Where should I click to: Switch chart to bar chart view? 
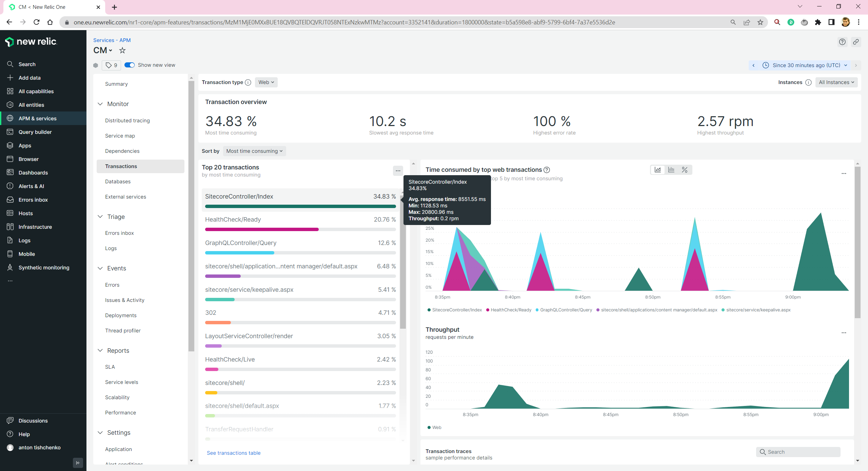(x=671, y=170)
